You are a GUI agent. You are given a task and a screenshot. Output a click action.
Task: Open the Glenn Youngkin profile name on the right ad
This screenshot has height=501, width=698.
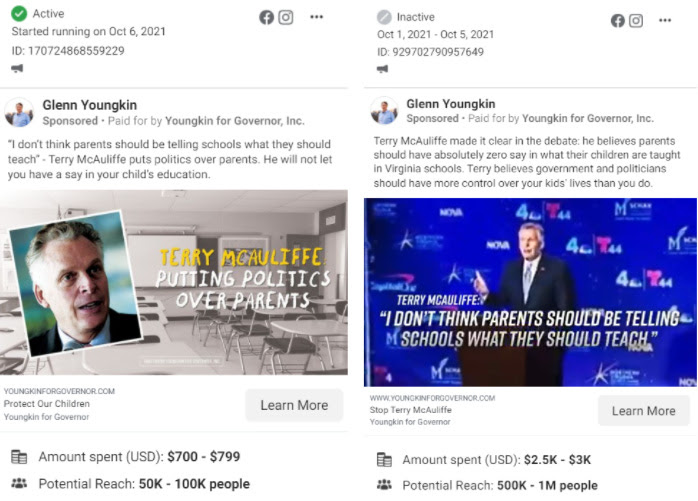tap(450, 104)
